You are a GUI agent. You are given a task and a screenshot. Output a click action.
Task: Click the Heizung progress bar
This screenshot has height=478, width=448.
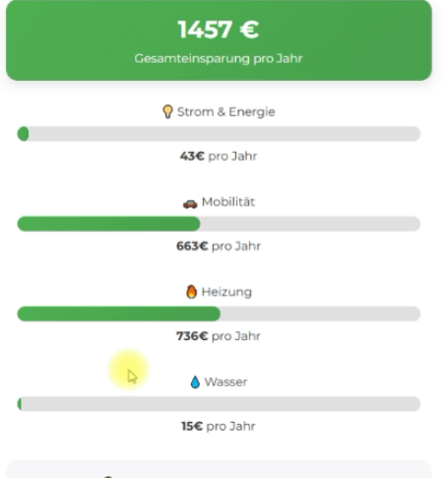pyautogui.click(x=219, y=313)
